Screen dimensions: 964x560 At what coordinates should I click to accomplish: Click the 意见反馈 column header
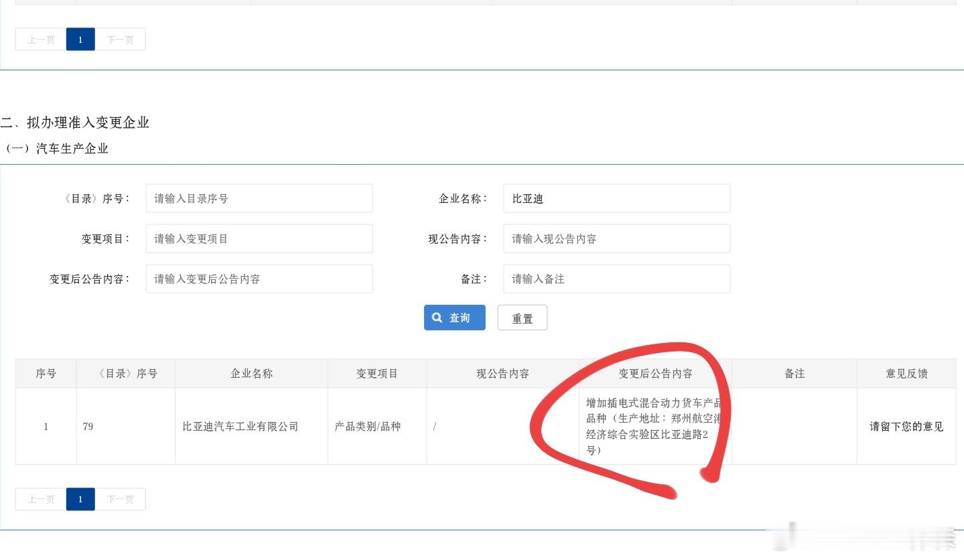point(906,373)
